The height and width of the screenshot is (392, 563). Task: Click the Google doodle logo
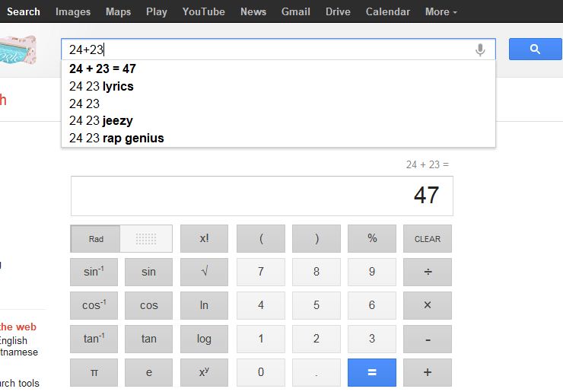[18, 49]
